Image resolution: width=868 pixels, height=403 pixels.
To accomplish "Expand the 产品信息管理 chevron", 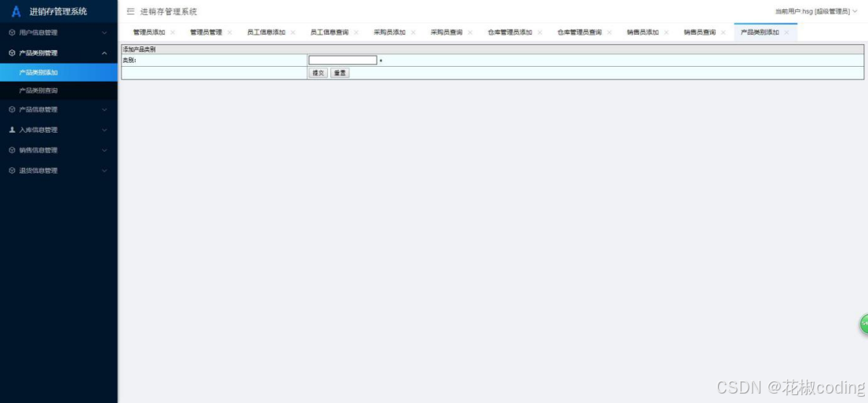I will [x=104, y=110].
